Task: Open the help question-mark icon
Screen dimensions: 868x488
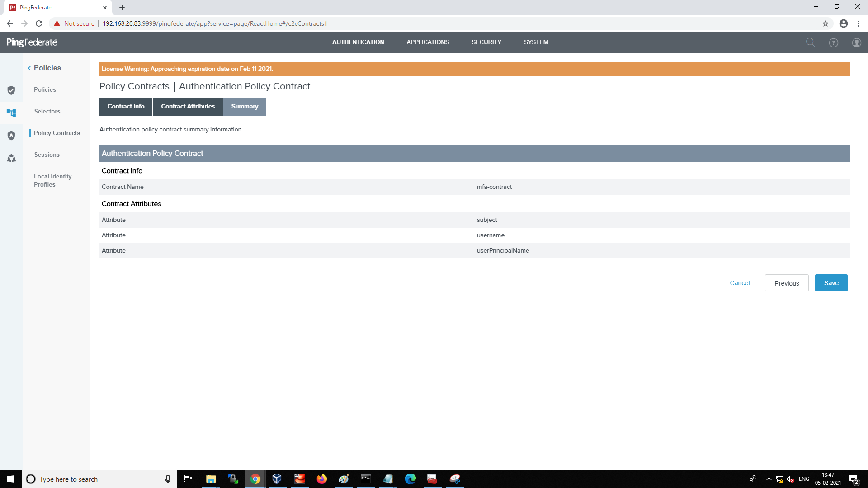Action: tap(834, 42)
